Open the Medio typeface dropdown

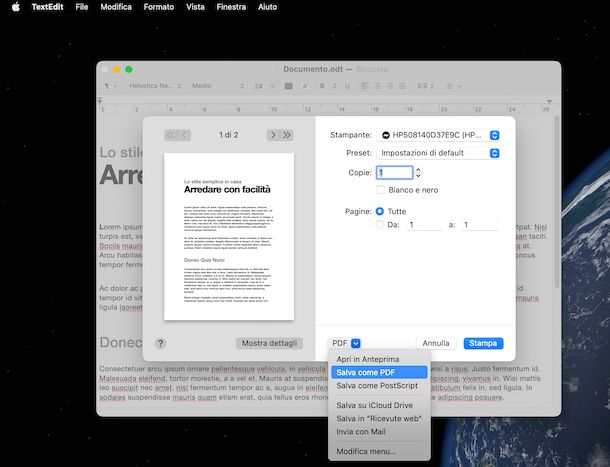[218, 86]
